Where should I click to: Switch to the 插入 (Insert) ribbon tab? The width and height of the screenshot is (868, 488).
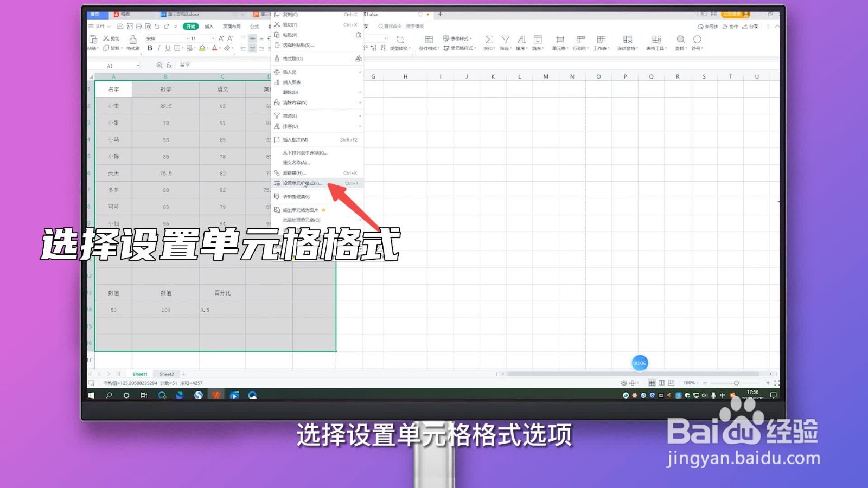tap(209, 26)
